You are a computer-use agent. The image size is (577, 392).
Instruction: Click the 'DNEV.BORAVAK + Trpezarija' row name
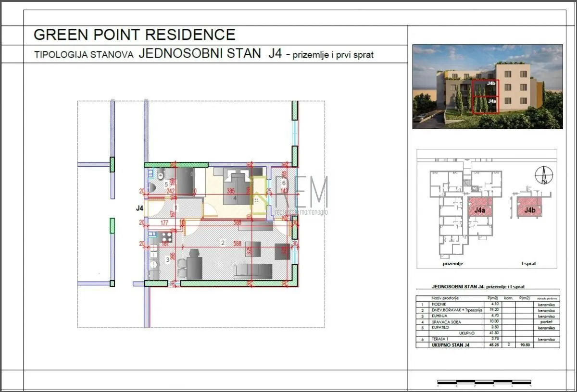[x=457, y=310]
